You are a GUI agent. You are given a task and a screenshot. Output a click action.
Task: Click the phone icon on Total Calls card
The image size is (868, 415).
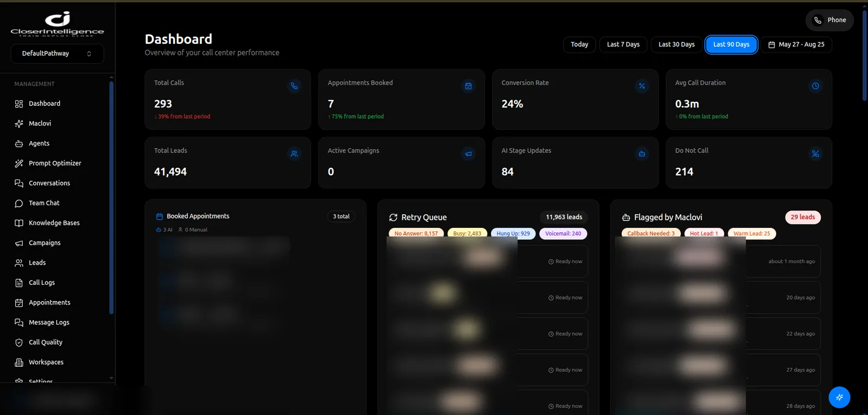(x=294, y=86)
